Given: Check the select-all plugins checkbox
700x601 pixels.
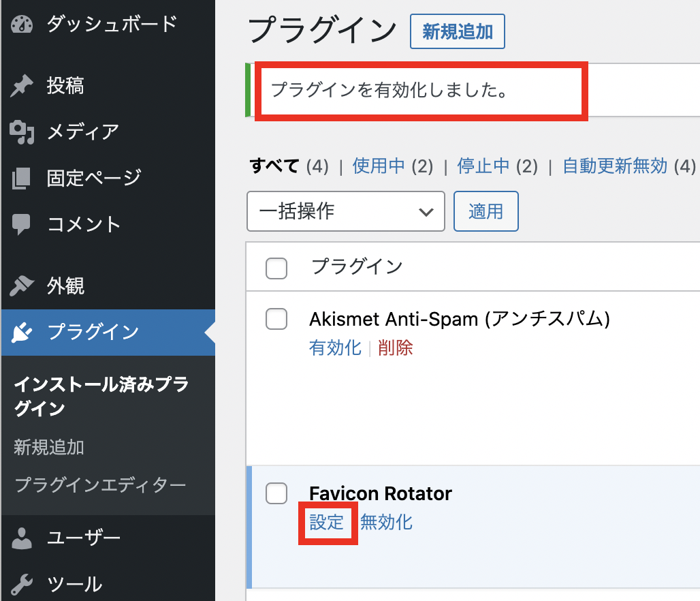Looking at the screenshot, I should coord(276,268).
